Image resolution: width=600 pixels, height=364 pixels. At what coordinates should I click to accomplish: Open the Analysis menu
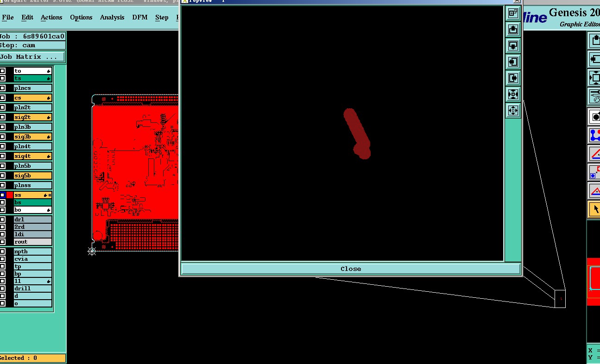click(112, 17)
